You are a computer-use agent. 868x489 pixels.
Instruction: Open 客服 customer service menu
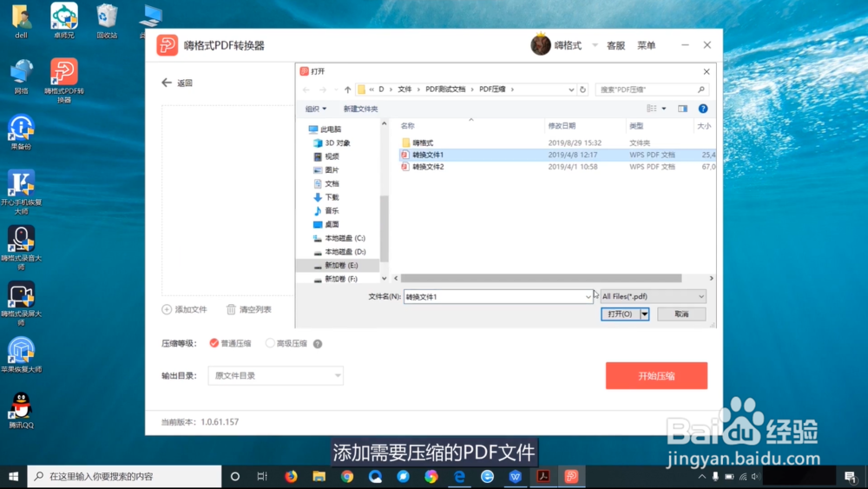(615, 45)
